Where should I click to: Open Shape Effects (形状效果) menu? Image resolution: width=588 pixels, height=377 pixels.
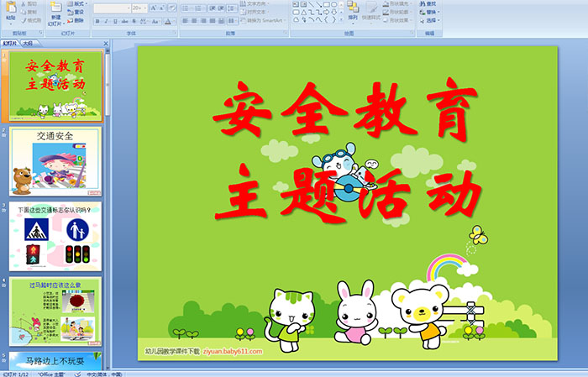click(x=397, y=20)
